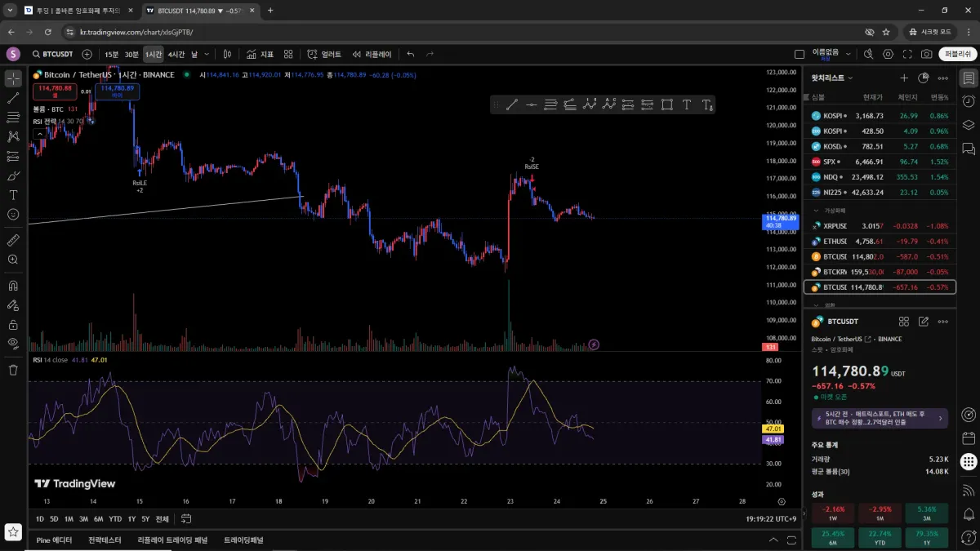
Task: Open the indicators (지표) menu
Action: [260, 54]
